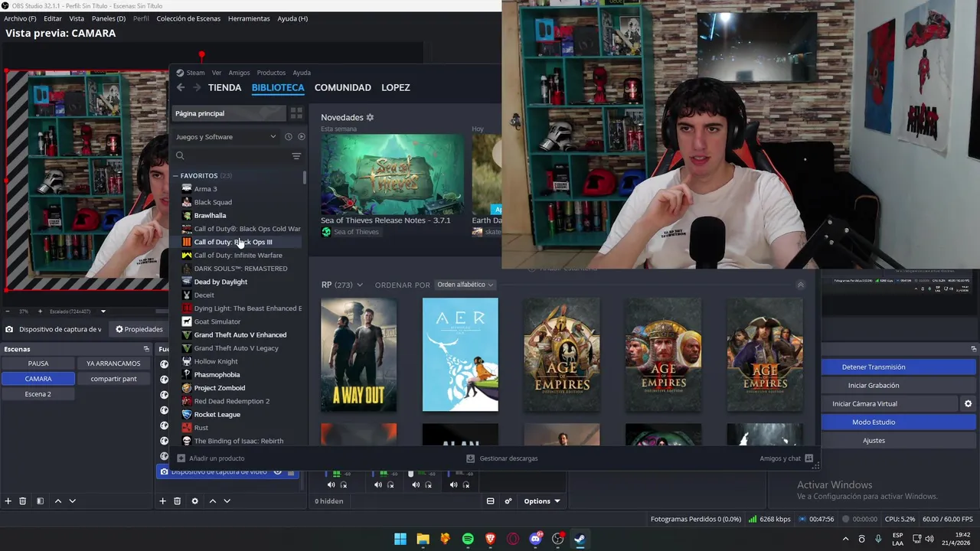Mute the rightmost audio mixer channel

coord(453,484)
